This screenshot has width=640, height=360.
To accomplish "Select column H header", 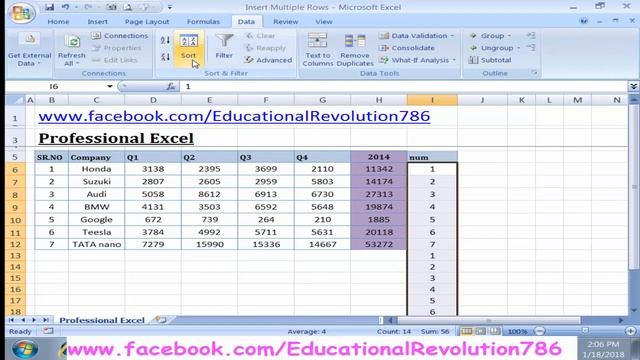I will tap(379, 100).
